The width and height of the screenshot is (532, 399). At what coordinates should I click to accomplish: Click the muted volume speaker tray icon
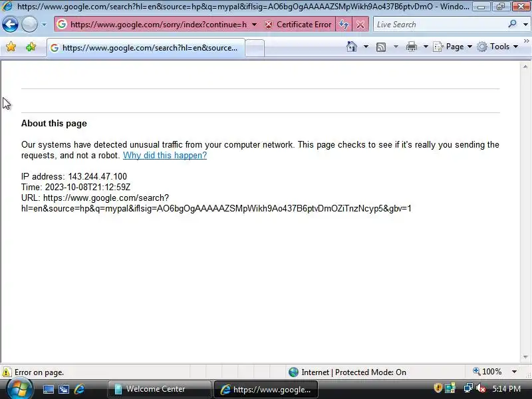480,388
